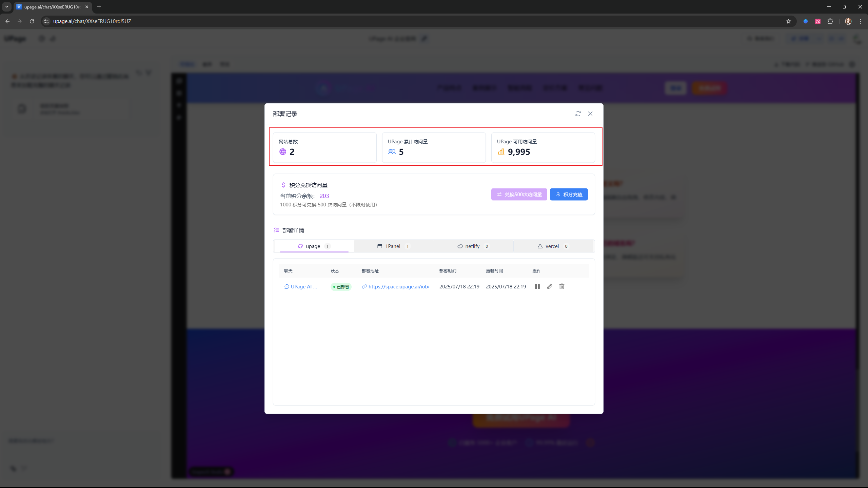Open the browser profile avatar
This screenshot has width=868, height=488.
click(x=848, y=21)
